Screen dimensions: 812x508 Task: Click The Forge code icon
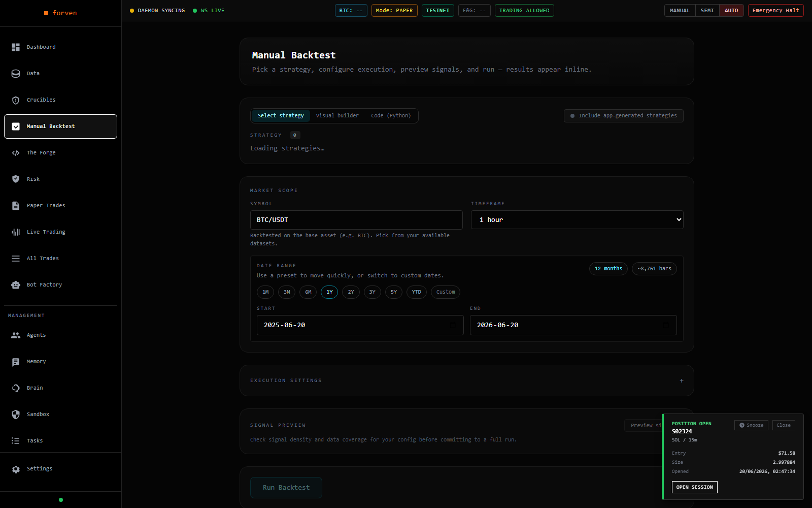tap(16, 153)
